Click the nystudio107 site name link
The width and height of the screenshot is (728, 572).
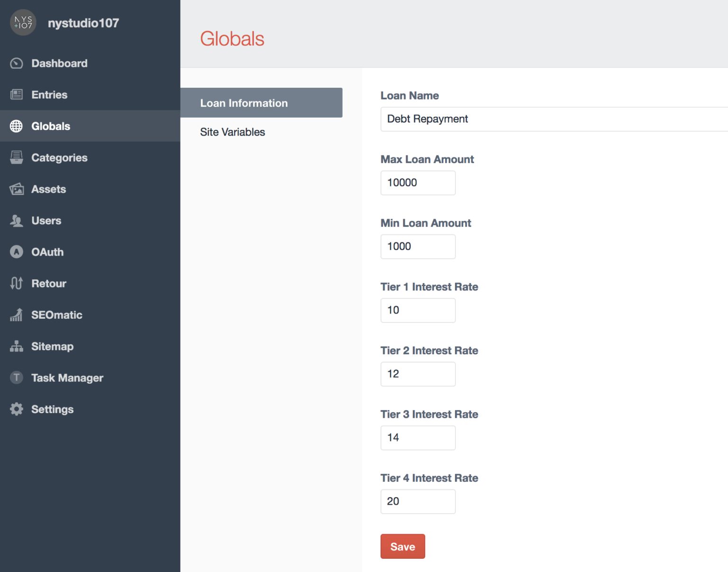point(83,23)
